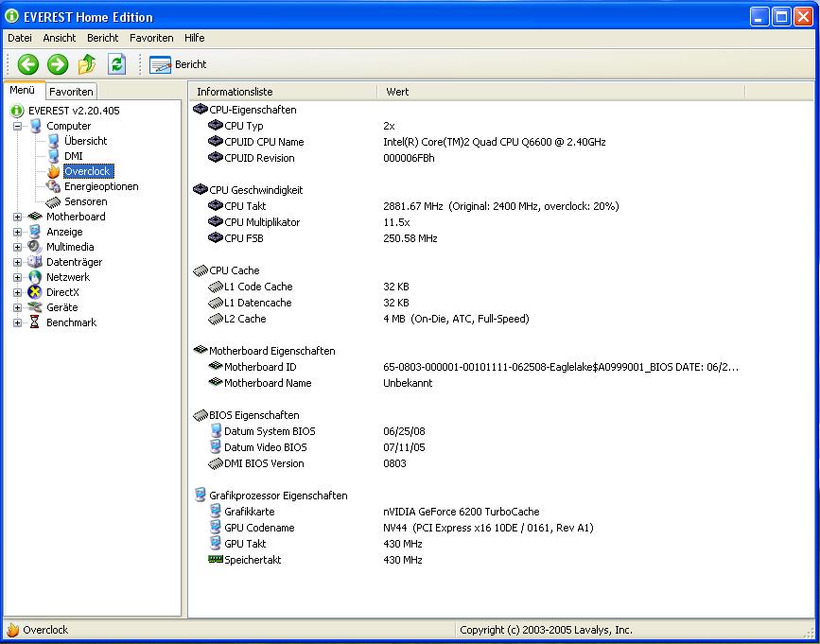Click the GPU Codename row label
The width and height of the screenshot is (820, 644).
coord(259,528)
